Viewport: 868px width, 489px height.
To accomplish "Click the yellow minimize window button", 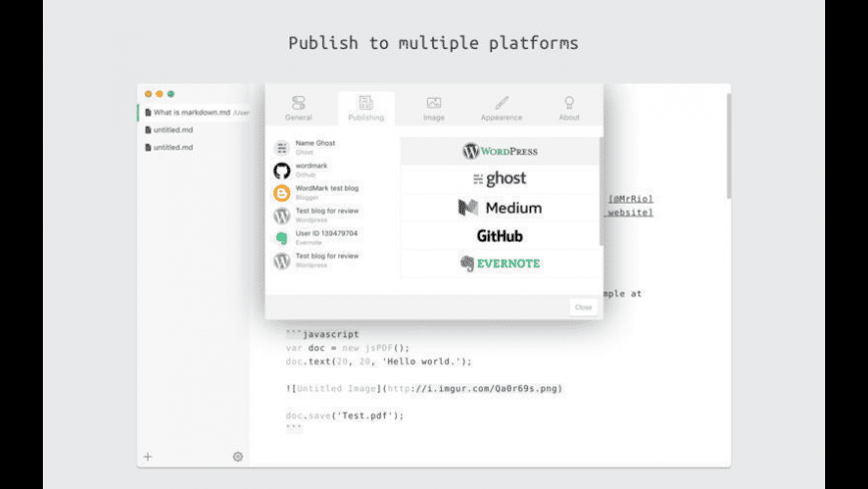I will point(160,94).
